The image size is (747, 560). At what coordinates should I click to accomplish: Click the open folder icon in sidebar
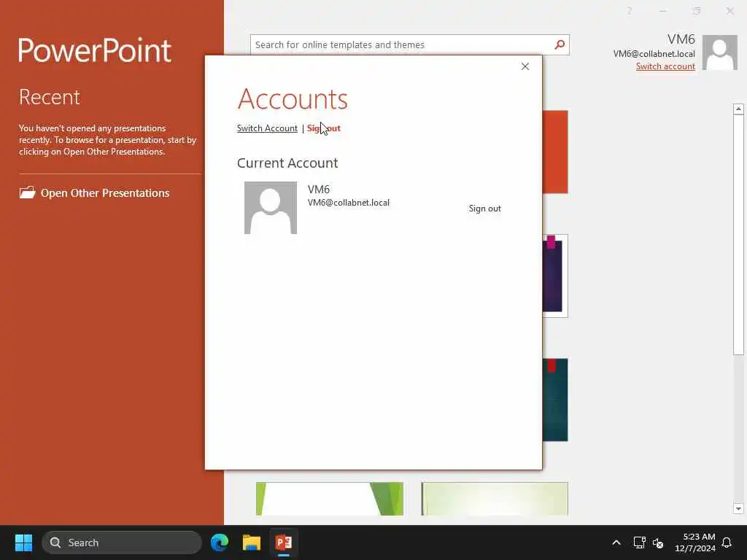[27, 192]
